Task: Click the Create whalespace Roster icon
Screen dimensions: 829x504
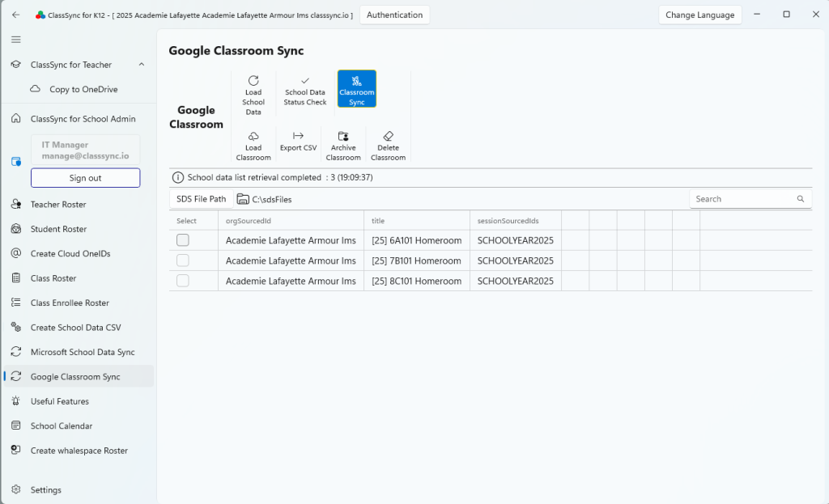Action: coord(16,450)
